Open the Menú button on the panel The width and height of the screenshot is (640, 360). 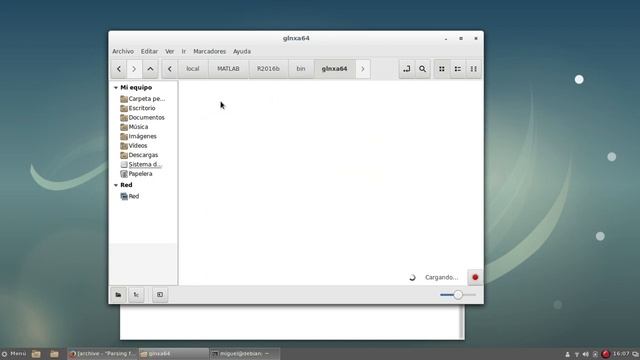(x=14, y=354)
